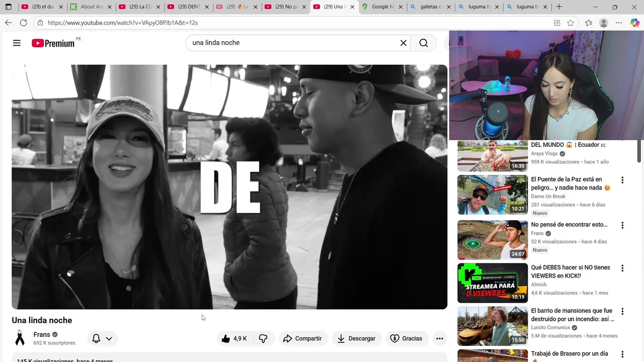Screen dimensions: 644x362
Task: Click the video player to pause
Action: click(229, 187)
